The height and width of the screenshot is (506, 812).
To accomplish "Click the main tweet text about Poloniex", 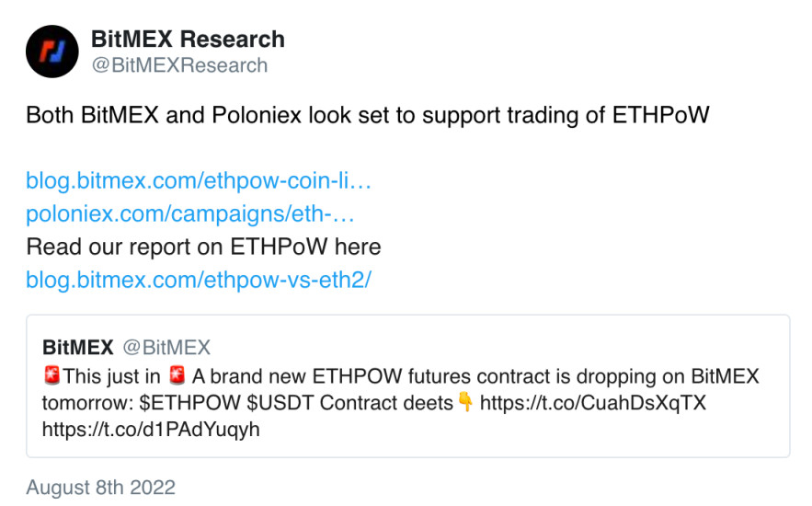I will (x=368, y=115).
